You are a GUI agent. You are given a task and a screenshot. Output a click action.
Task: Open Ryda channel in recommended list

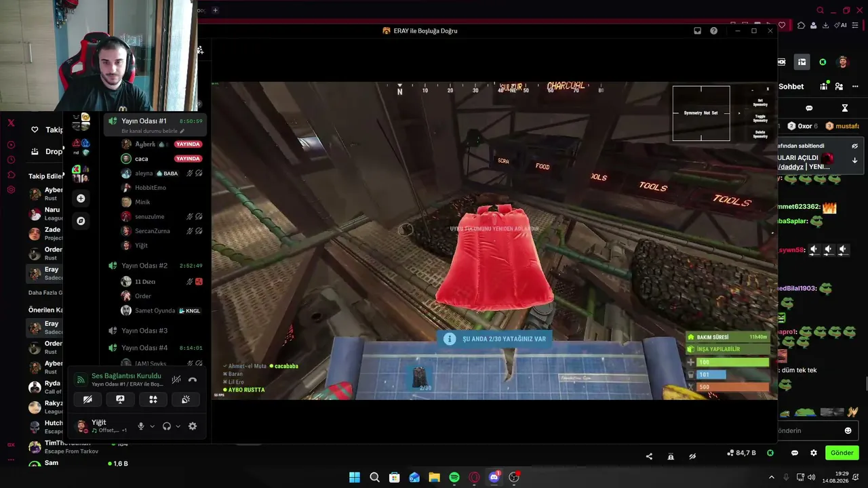point(45,388)
